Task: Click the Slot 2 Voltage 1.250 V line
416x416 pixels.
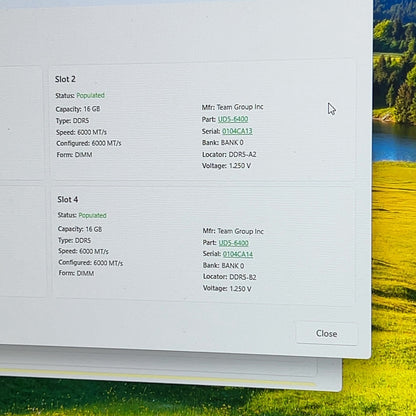Action: tap(226, 166)
